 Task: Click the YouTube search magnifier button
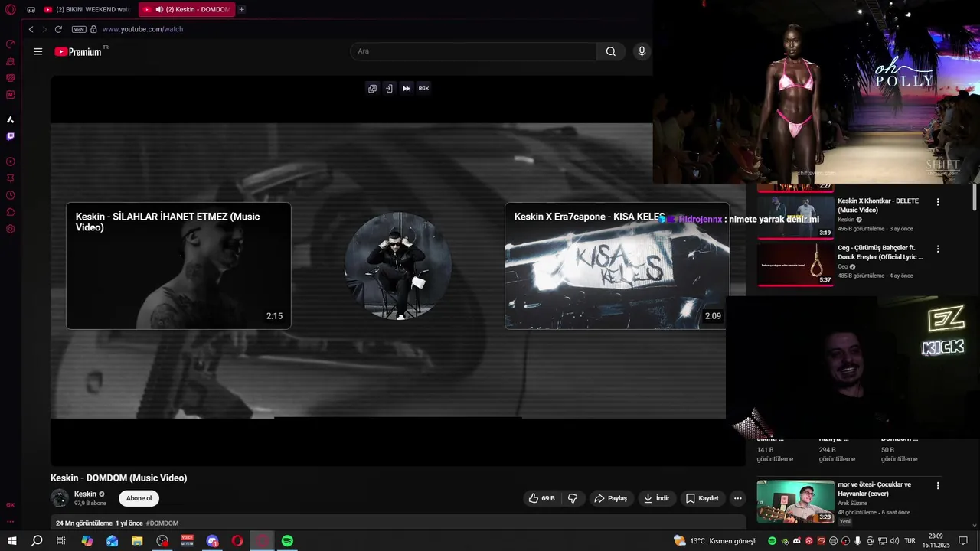(x=610, y=51)
